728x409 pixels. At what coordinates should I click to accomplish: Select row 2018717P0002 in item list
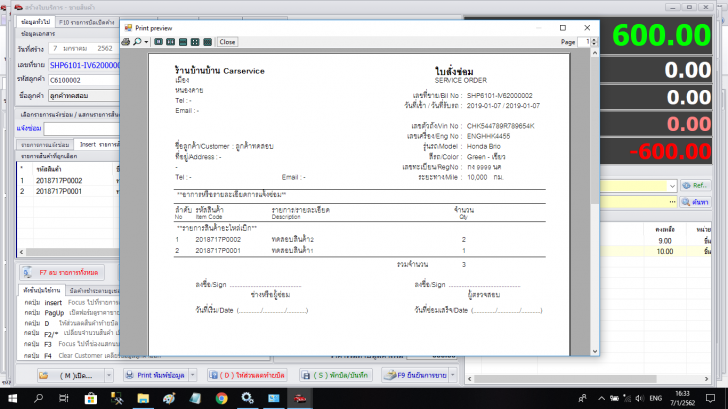point(68,181)
